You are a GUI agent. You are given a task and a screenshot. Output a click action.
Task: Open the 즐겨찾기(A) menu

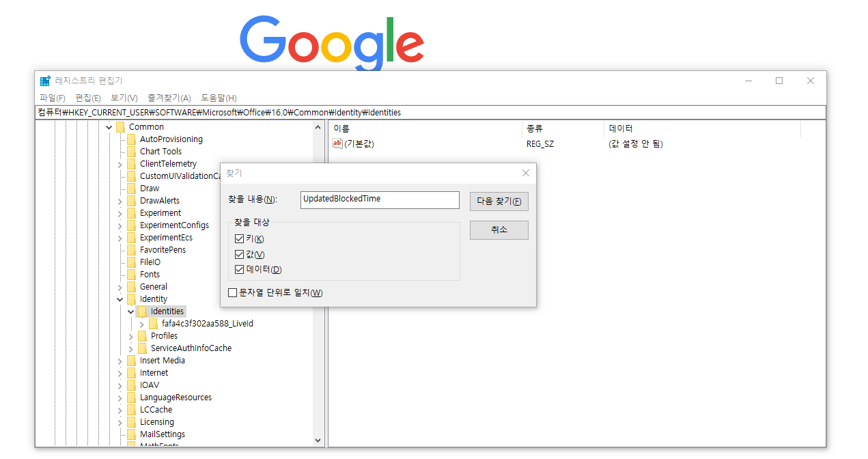coord(169,98)
